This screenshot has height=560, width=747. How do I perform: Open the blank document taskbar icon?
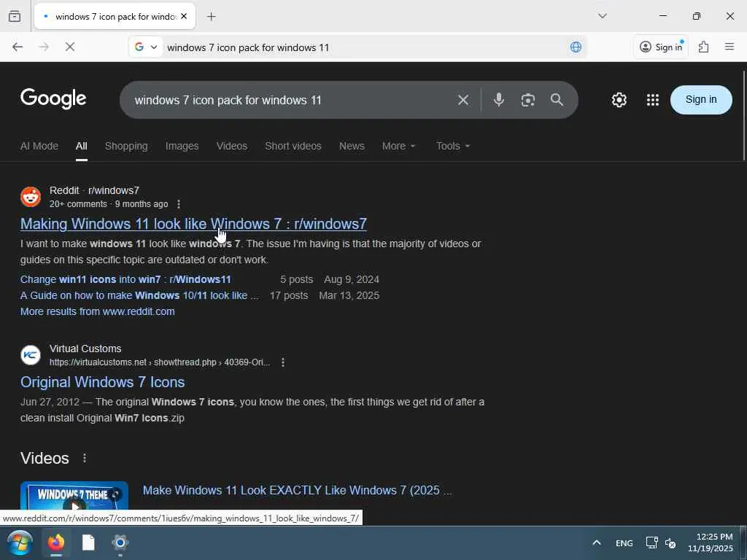tap(88, 542)
